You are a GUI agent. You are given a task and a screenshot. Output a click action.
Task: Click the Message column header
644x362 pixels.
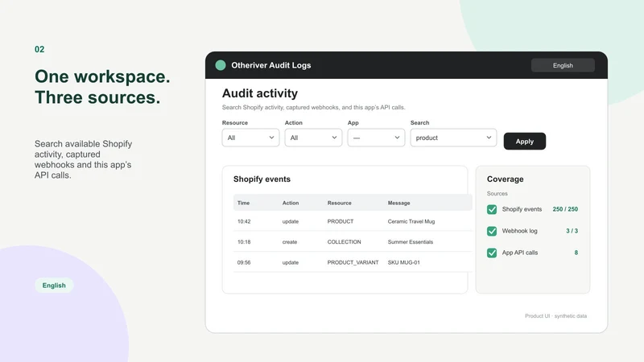coord(398,203)
